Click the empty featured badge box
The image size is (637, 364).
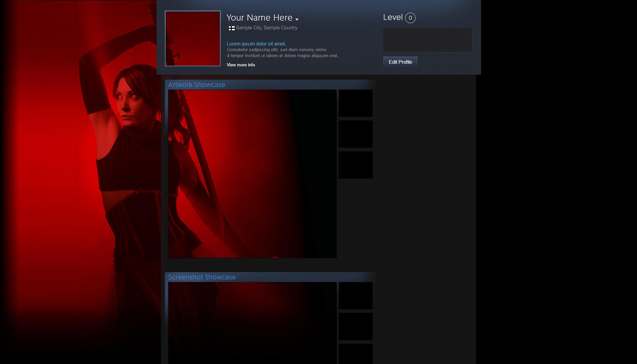pos(427,40)
